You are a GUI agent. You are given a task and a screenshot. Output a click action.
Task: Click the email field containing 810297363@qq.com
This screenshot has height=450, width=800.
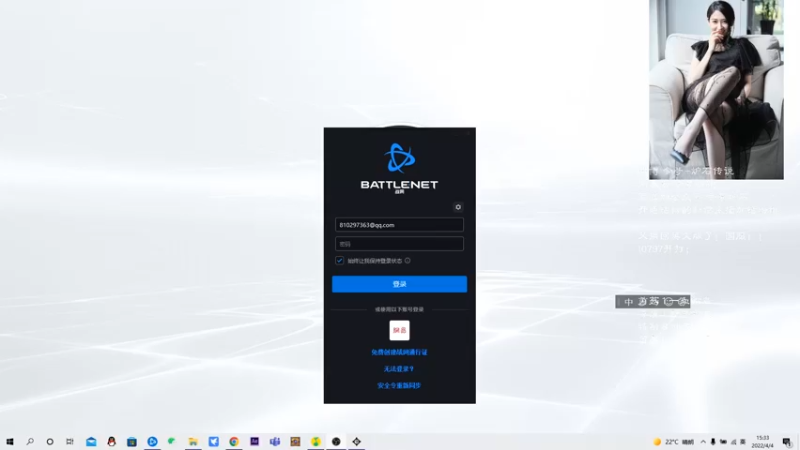pyautogui.click(x=399, y=225)
